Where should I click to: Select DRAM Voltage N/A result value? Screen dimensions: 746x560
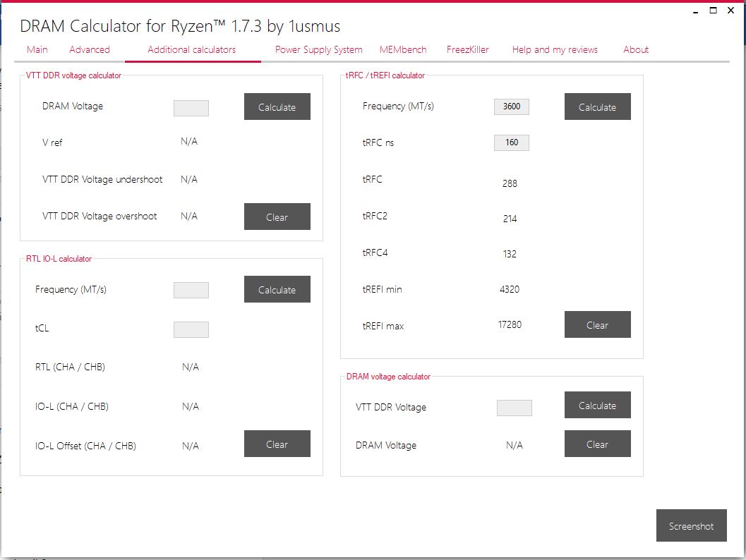click(x=515, y=445)
